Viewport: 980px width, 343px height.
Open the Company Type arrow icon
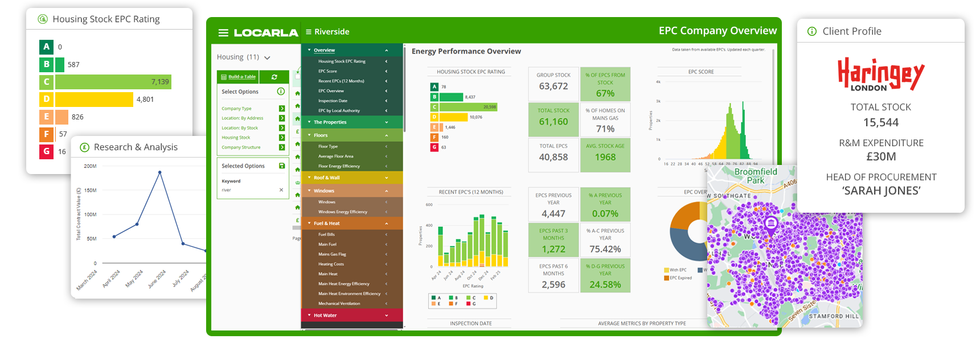(282, 109)
